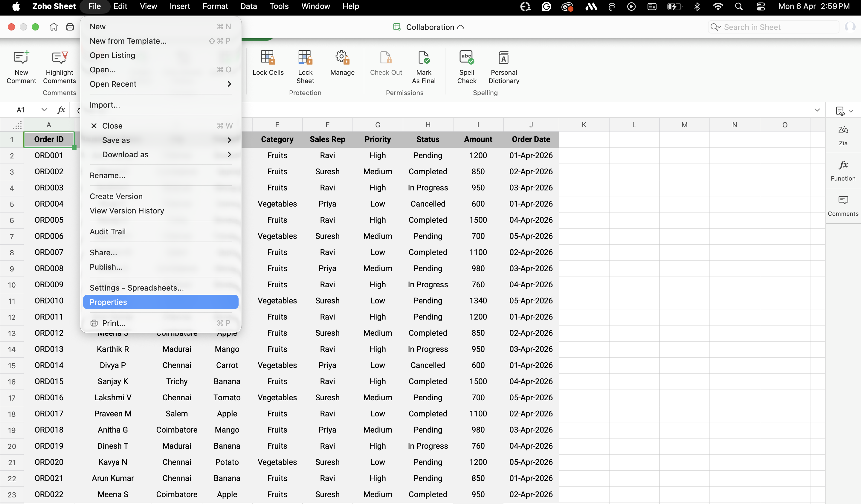Click the Lock Cells icon

click(268, 58)
